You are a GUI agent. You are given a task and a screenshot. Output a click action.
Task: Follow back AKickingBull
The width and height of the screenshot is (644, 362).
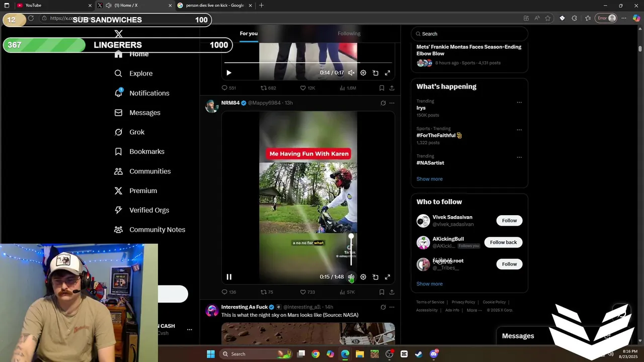click(x=503, y=242)
